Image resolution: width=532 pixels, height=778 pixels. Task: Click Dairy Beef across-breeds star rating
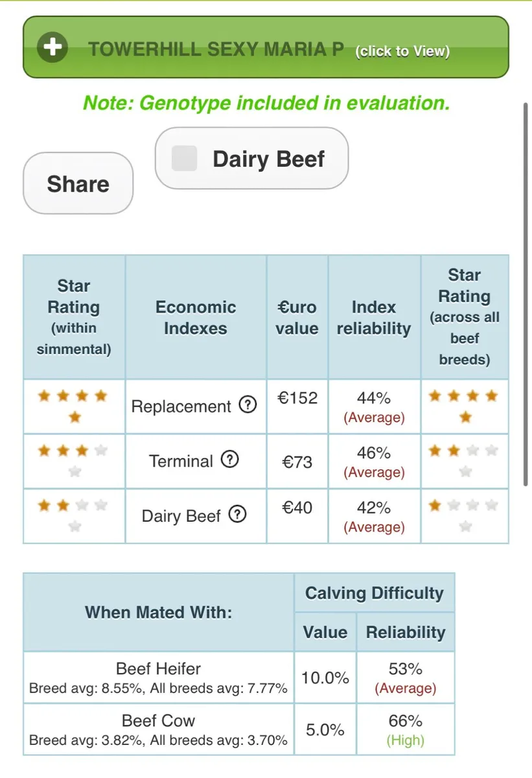coord(465,515)
